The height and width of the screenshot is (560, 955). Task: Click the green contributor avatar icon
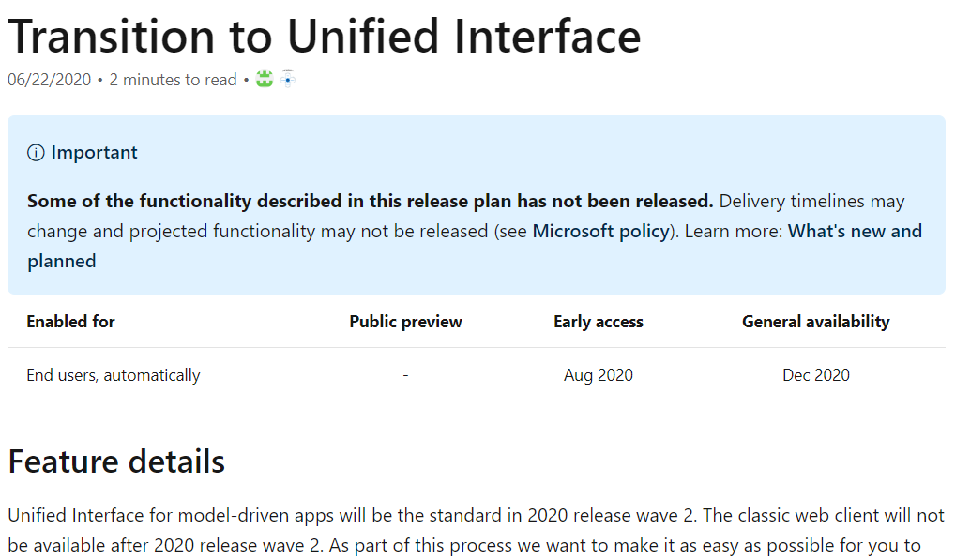point(265,79)
